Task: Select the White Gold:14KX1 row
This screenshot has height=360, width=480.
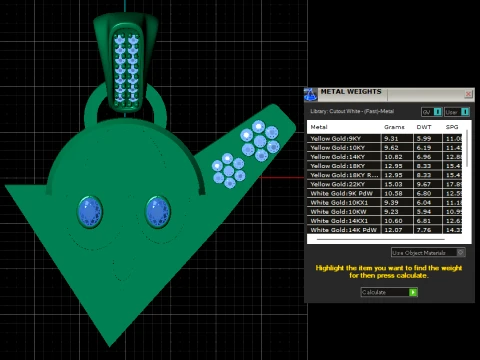Action: (385, 221)
